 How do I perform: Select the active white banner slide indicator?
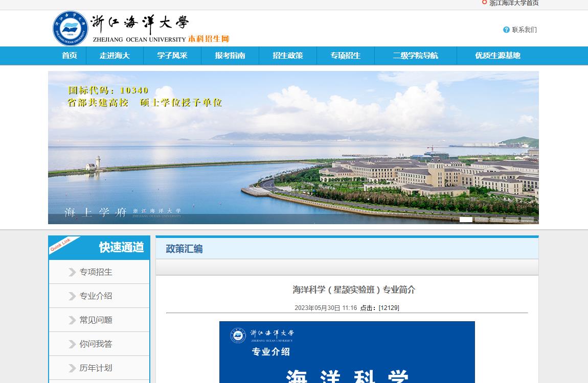point(466,220)
